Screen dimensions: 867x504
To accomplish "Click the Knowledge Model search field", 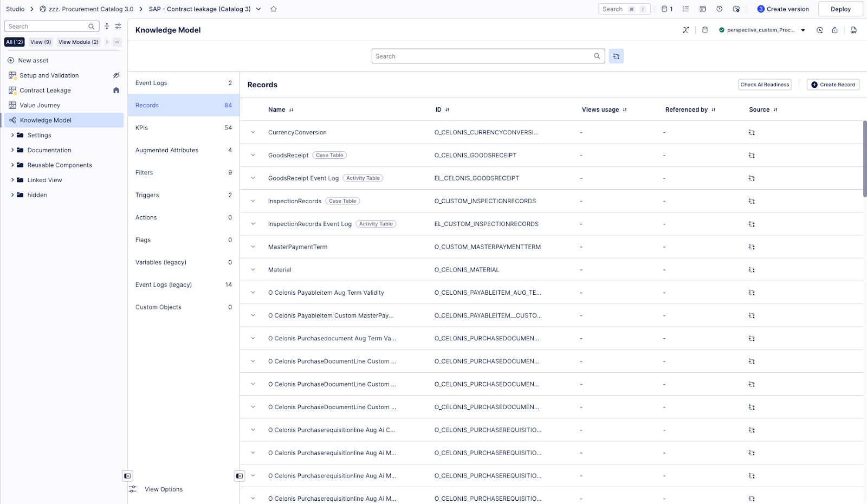I will [x=482, y=56].
